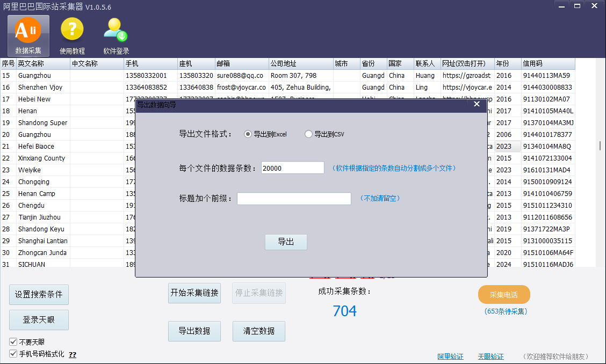
Task: Select the email cell frost@vjoycar.co
Action: coord(242,88)
